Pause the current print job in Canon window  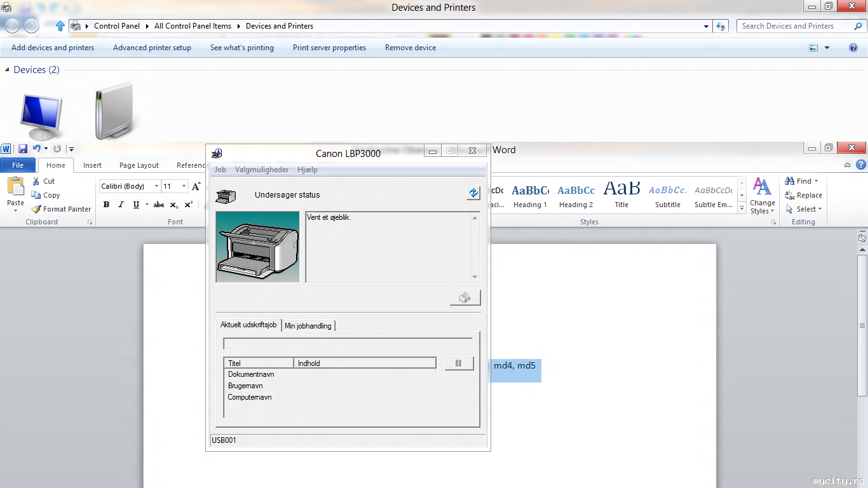459,363
